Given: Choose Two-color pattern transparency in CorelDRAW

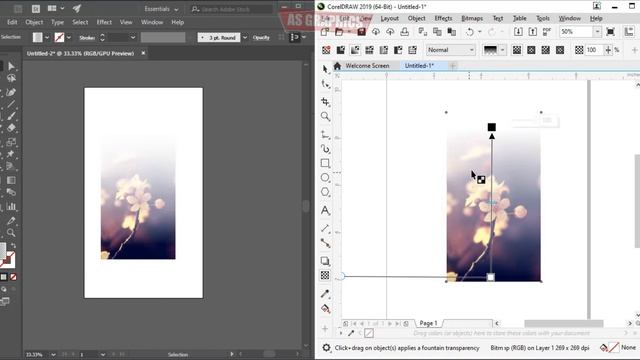Looking at the screenshot, I should (x=398, y=50).
